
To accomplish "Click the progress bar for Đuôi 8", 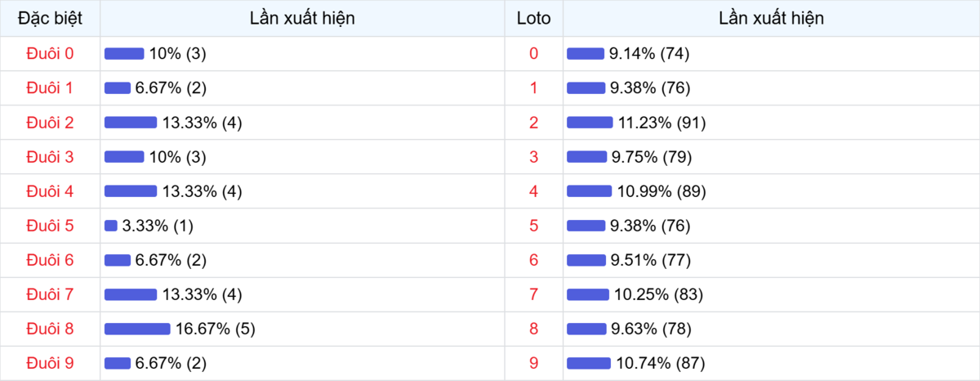I will point(137,329).
